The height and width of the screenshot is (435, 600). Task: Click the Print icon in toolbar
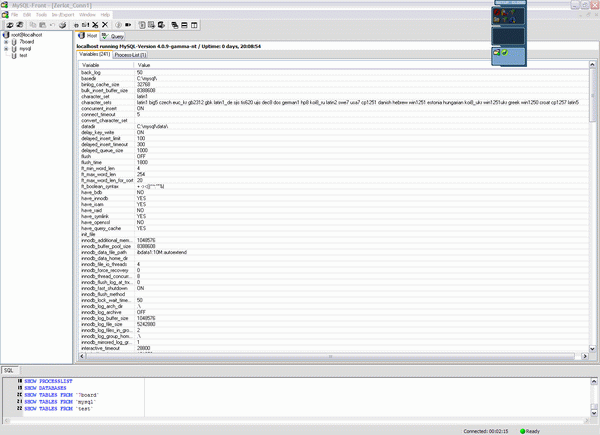point(62,25)
